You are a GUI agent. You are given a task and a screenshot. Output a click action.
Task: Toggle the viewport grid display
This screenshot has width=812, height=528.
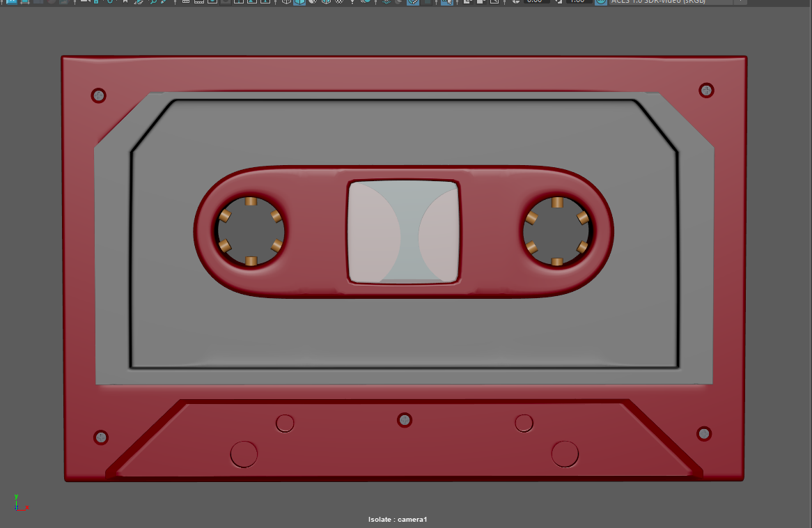point(185,1)
